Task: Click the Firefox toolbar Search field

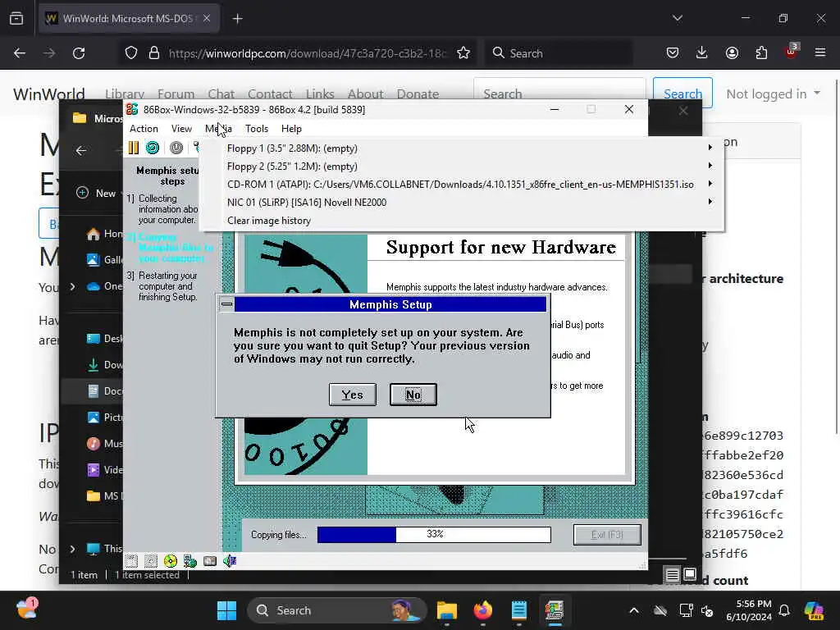Action: [x=559, y=53]
